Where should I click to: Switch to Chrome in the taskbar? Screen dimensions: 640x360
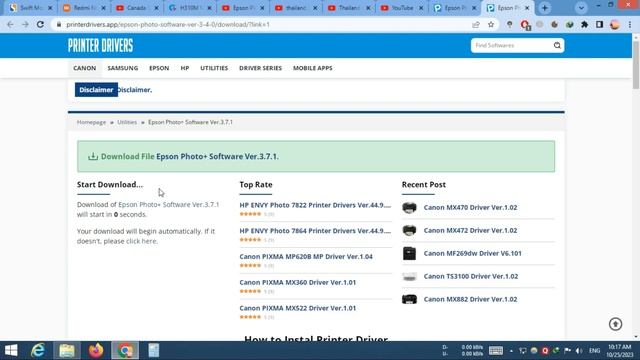click(125, 351)
